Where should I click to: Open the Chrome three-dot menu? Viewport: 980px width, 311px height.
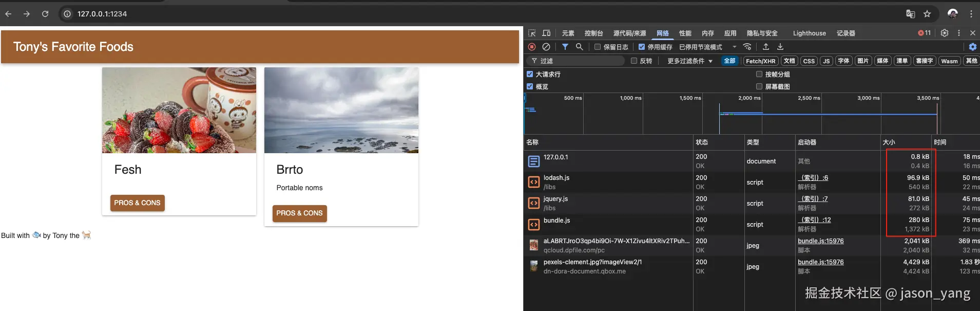[971, 14]
